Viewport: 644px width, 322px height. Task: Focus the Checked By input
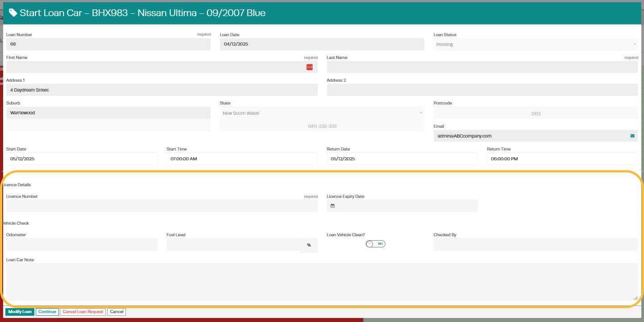[535, 244]
